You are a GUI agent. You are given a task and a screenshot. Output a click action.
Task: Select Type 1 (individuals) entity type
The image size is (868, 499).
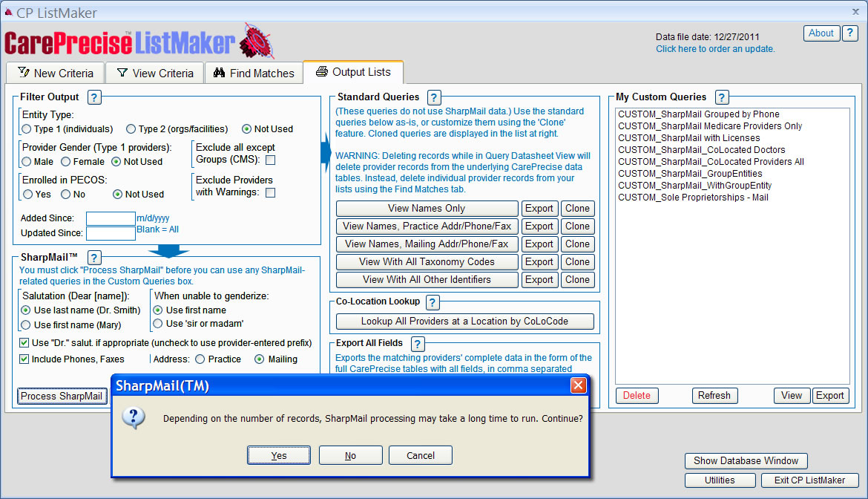(x=27, y=129)
